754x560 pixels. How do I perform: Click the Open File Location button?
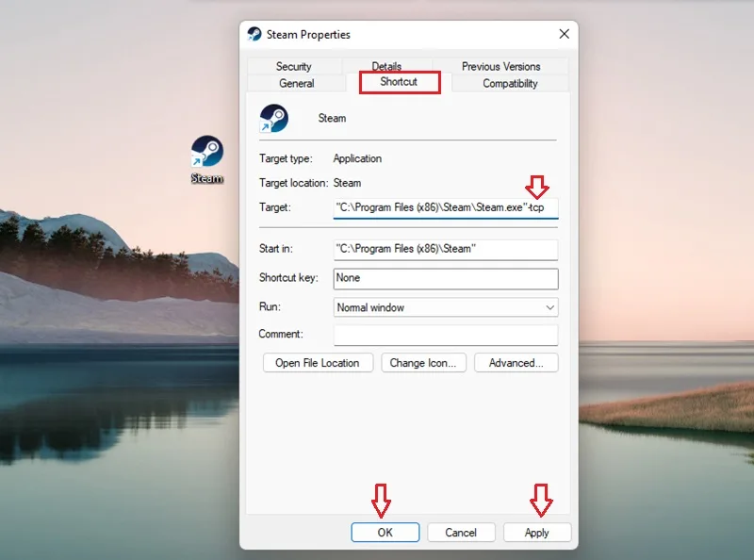(x=318, y=363)
